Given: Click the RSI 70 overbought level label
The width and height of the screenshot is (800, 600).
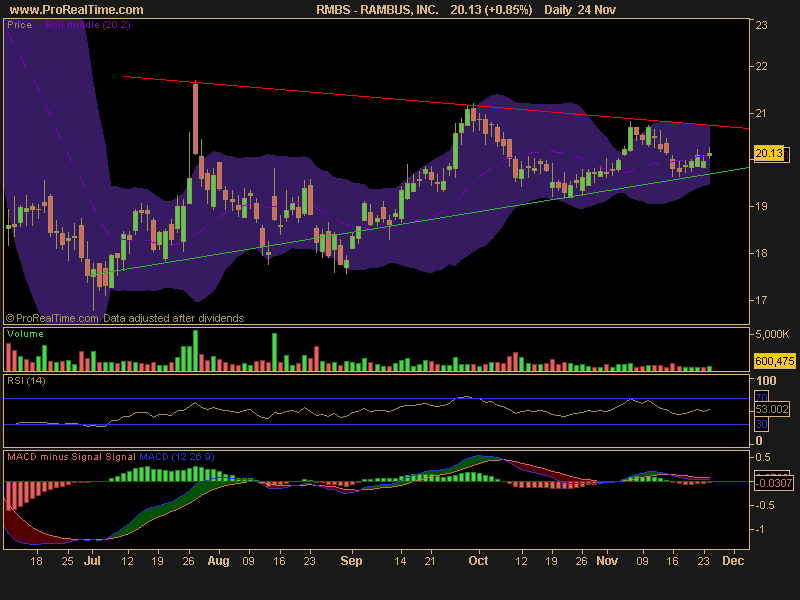Looking at the screenshot, I should 761,397.
